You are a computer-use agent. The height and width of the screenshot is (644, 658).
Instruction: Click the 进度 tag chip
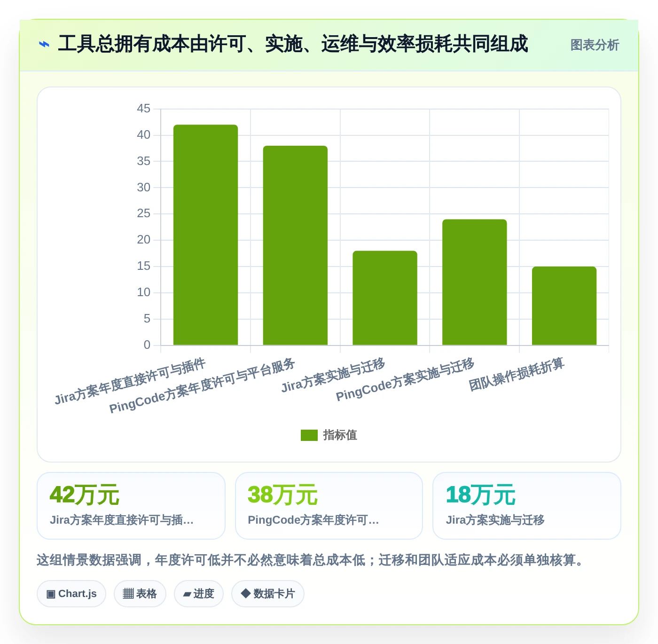coord(199,594)
